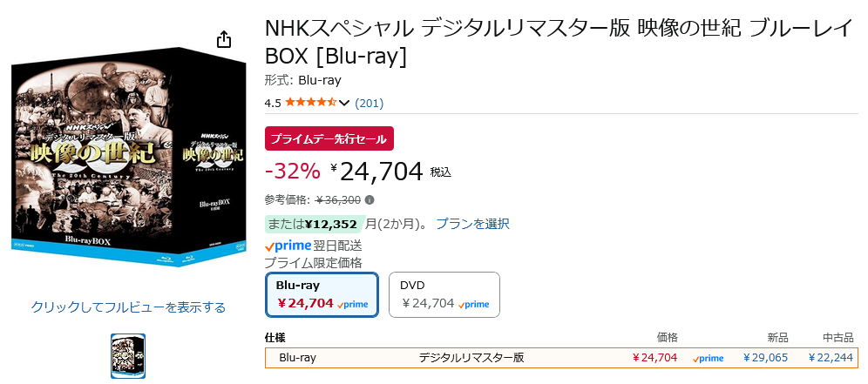Image resolution: width=868 pixels, height=384 pixels.
Task: Click プランを選択 installment plan link
Action: click(x=472, y=224)
